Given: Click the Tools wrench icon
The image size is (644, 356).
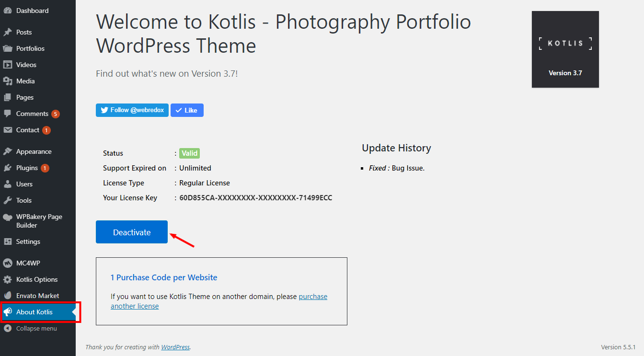Looking at the screenshot, I should coord(8,200).
